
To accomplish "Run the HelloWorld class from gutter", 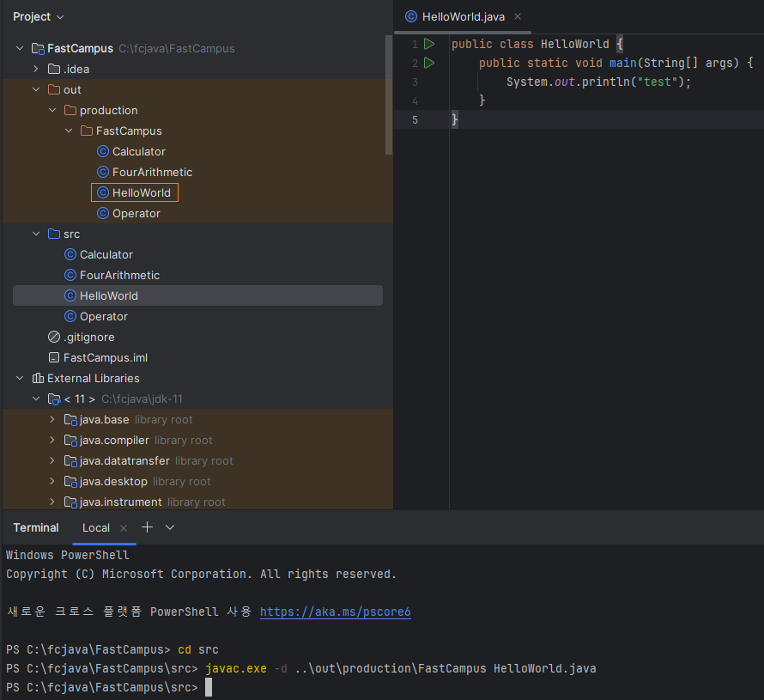I will pos(429,44).
